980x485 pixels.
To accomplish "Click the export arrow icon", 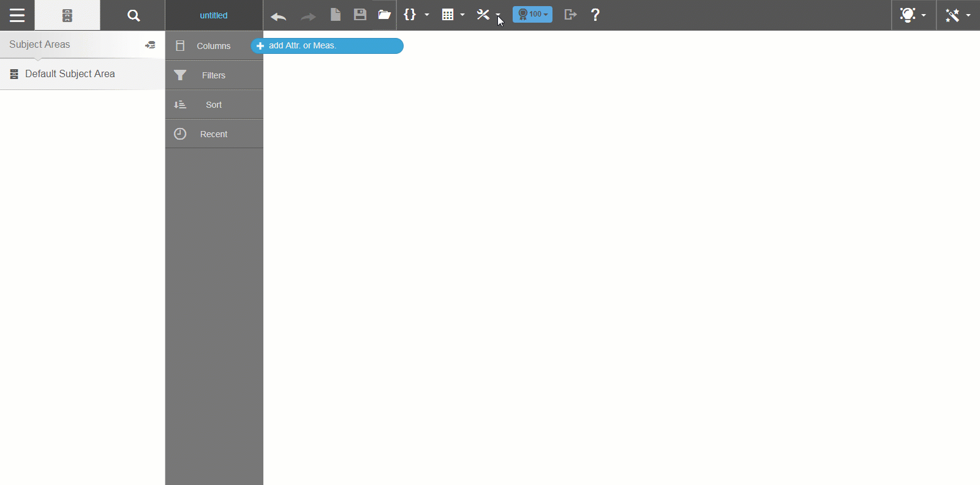I will (x=570, y=14).
